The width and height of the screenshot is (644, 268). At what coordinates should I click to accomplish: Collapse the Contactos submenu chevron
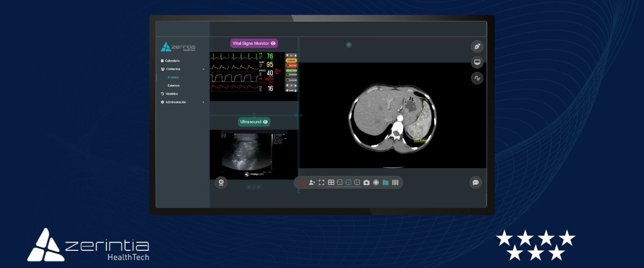coord(203,69)
